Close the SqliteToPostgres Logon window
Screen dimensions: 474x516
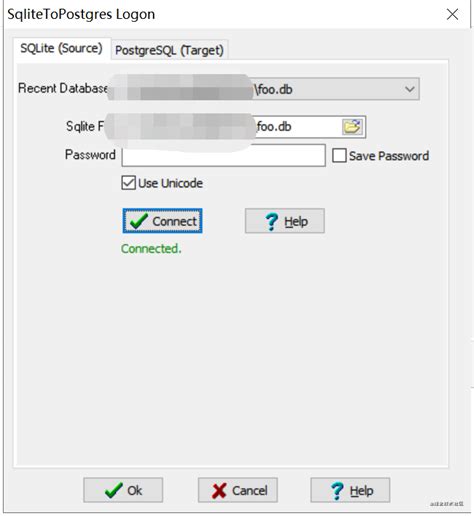[452, 14]
